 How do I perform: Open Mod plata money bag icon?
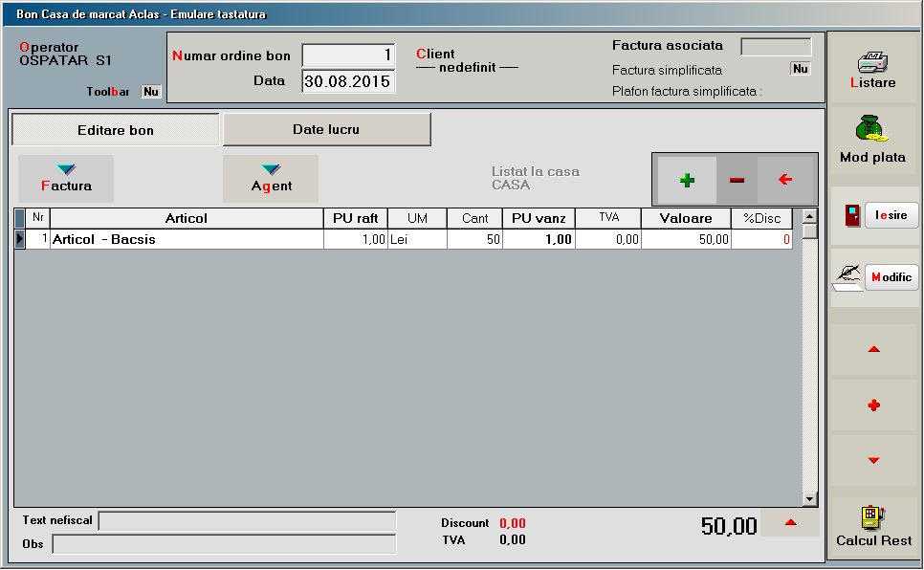click(x=872, y=129)
